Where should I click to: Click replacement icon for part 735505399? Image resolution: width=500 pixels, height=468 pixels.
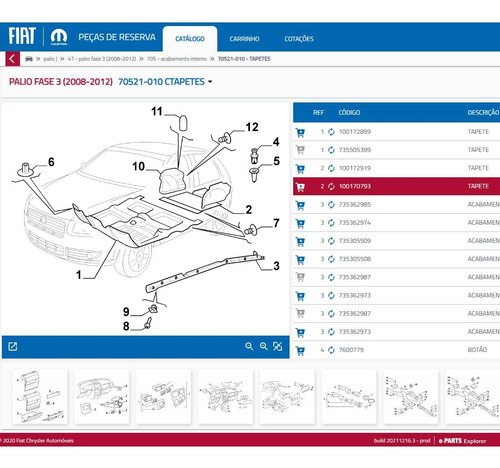(331, 150)
